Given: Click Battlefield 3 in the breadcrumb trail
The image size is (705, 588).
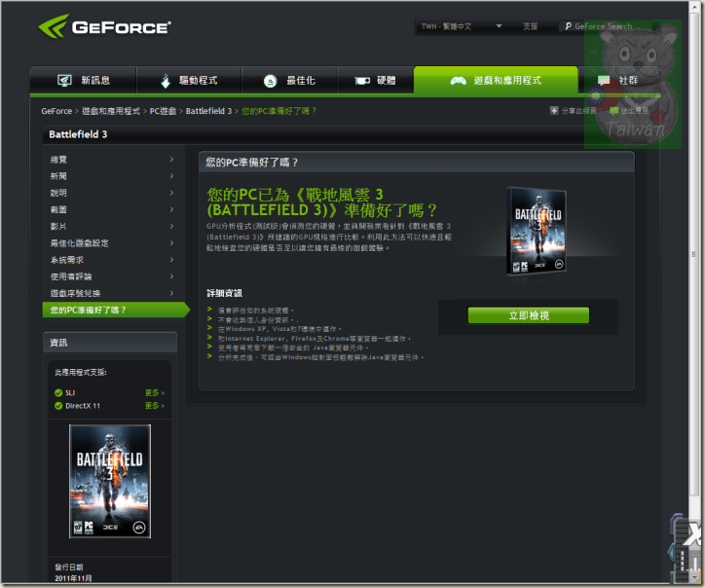Looking at the screenshot, I should (208, 111).
